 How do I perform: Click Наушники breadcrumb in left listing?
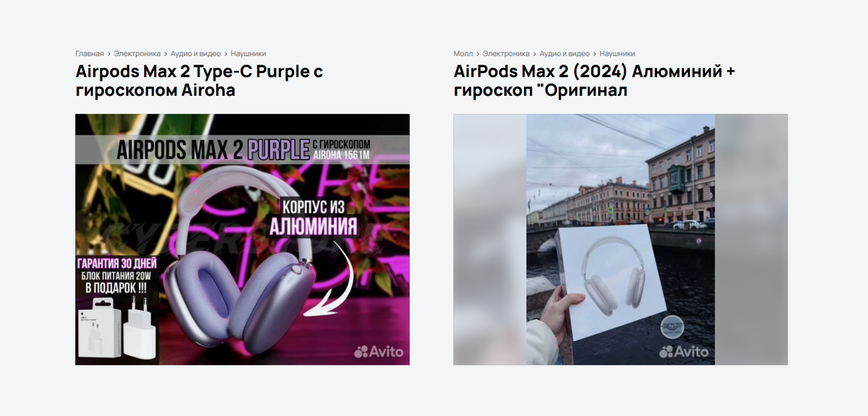tap(248, 53)
